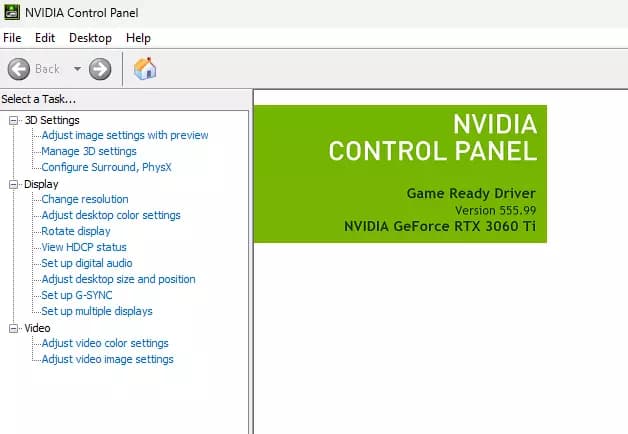Open the Help menu
The height and width of the screenshot is (434, 628).
pos(138,38)
